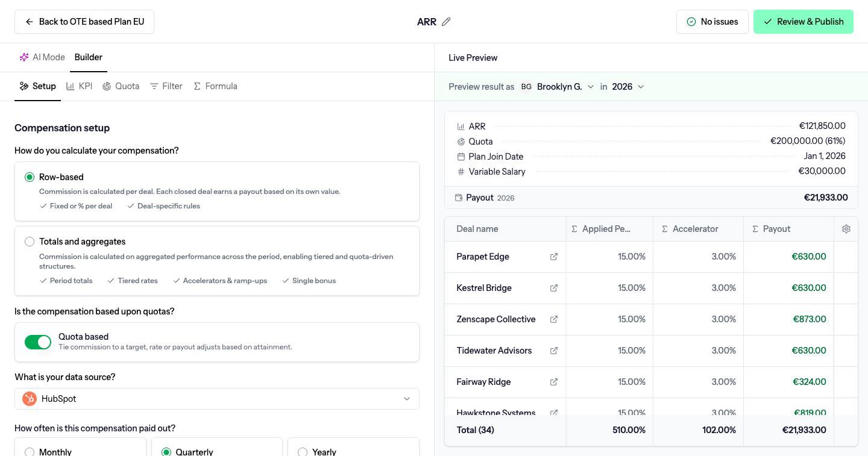Select the Totals and aggregates radio option
868x456 pixels.
pos(30,242)
